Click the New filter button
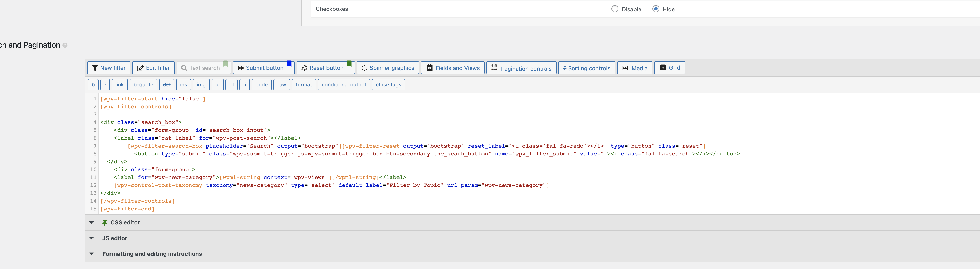980x269 pixels. click(x=109, y=68)
